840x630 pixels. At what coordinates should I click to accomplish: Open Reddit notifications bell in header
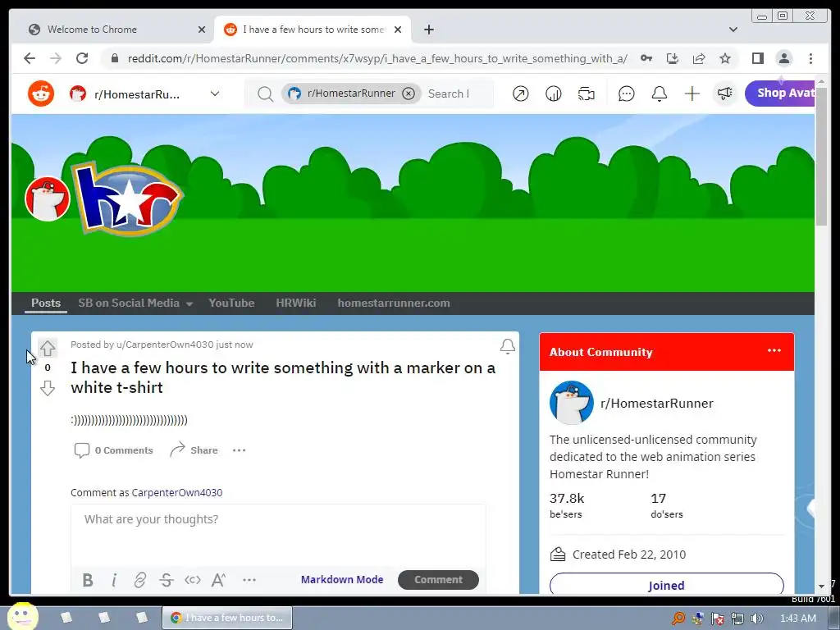[x=659, y=94]
